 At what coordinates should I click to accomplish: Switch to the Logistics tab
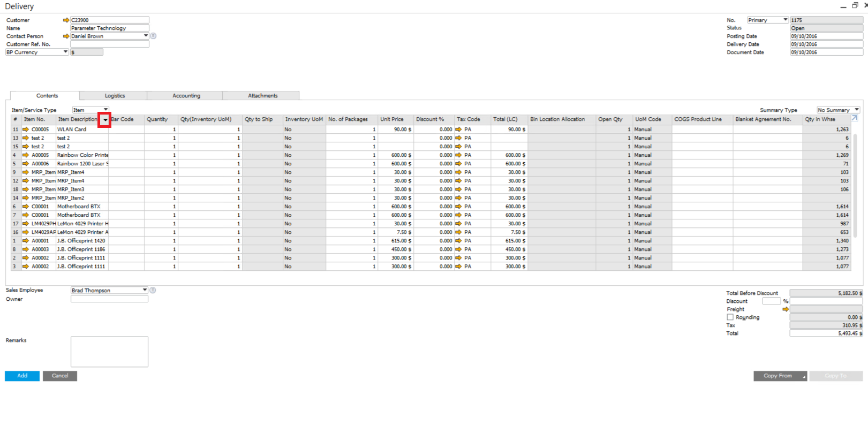[115, 96]
